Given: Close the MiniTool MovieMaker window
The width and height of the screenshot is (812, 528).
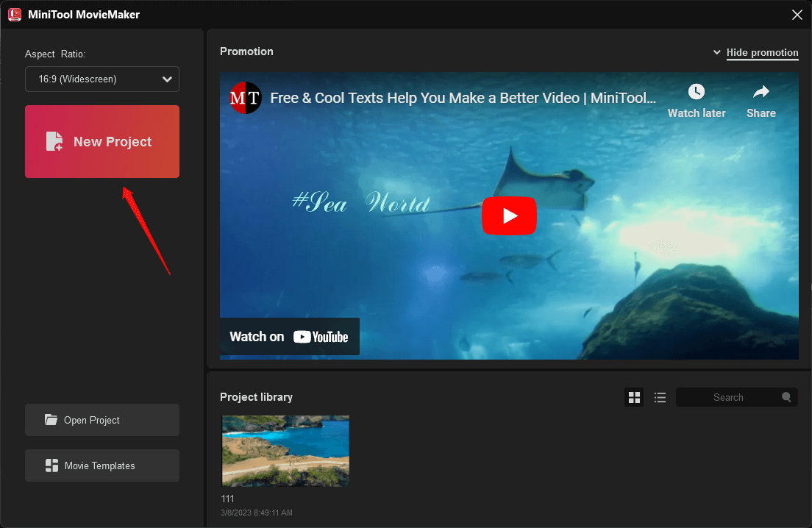Looking at the screenshot, I should [797, 15].
